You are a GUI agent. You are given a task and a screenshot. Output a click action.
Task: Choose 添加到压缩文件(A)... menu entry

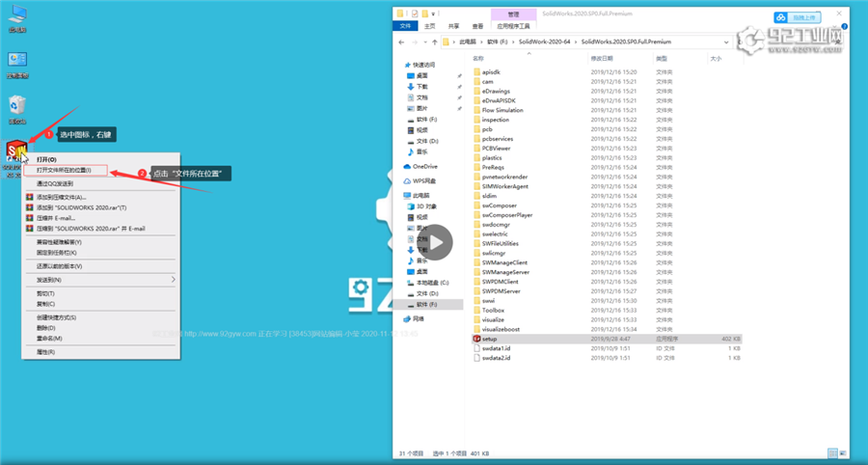(62, 197)
